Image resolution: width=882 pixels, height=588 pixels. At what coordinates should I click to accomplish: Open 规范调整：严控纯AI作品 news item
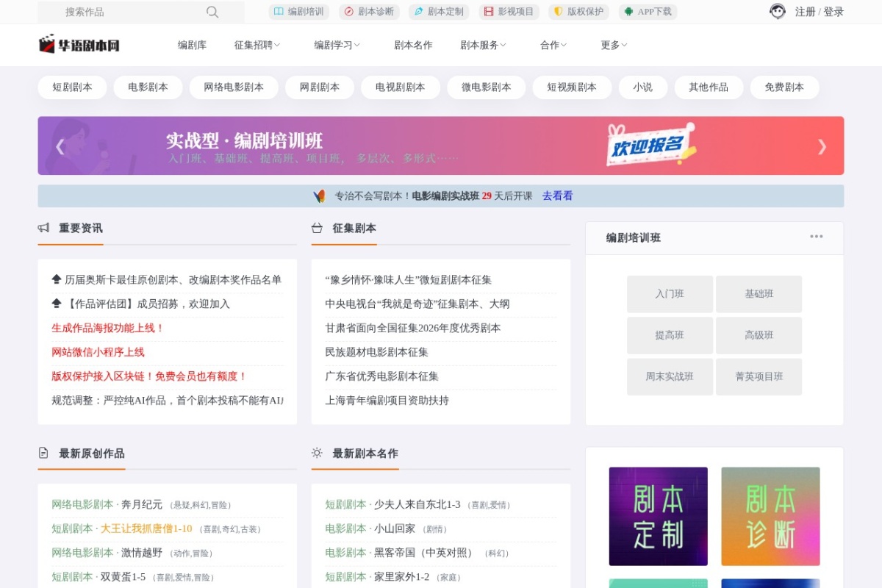click(167, 401)
